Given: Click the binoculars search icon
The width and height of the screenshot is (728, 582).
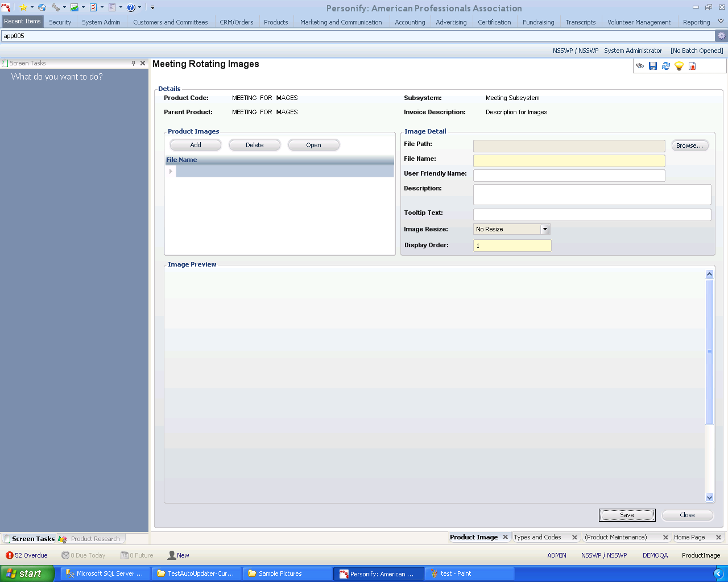Looking at the screenshot, I should pyautogui.click(x=640, y=66).
